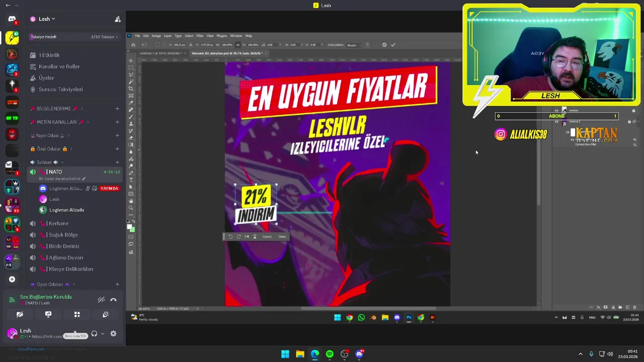Viewport: 644px width, 362px height.
Task: Create a Discord invite with the people-plus icon
Action: (118, 19)
